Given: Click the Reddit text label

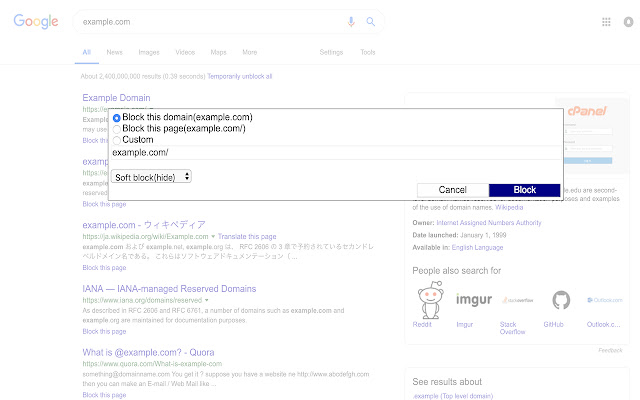Looking at the screenshot, I should (x=422, y=324).
